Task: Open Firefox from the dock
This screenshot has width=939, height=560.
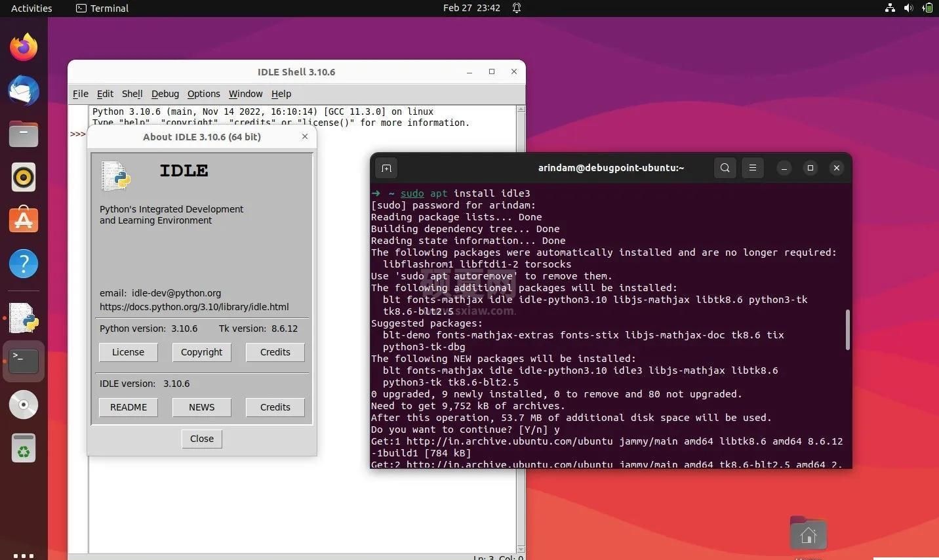Action: pos(24,47)
